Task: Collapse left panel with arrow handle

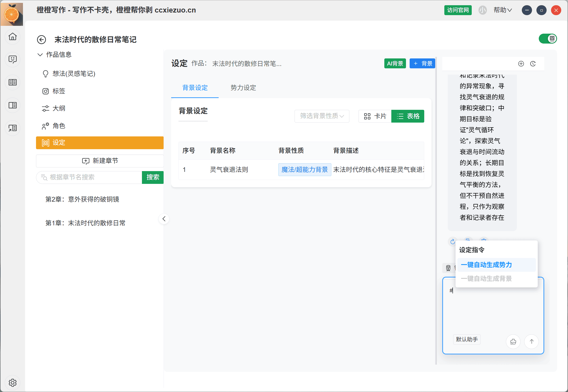Action: (x=164, y=219)
